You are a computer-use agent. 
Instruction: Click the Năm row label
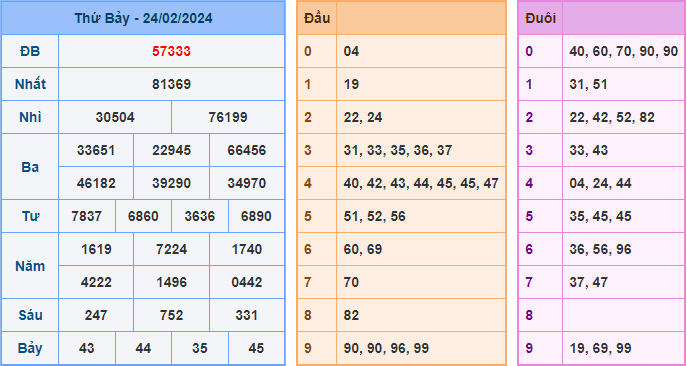[30, 266]
